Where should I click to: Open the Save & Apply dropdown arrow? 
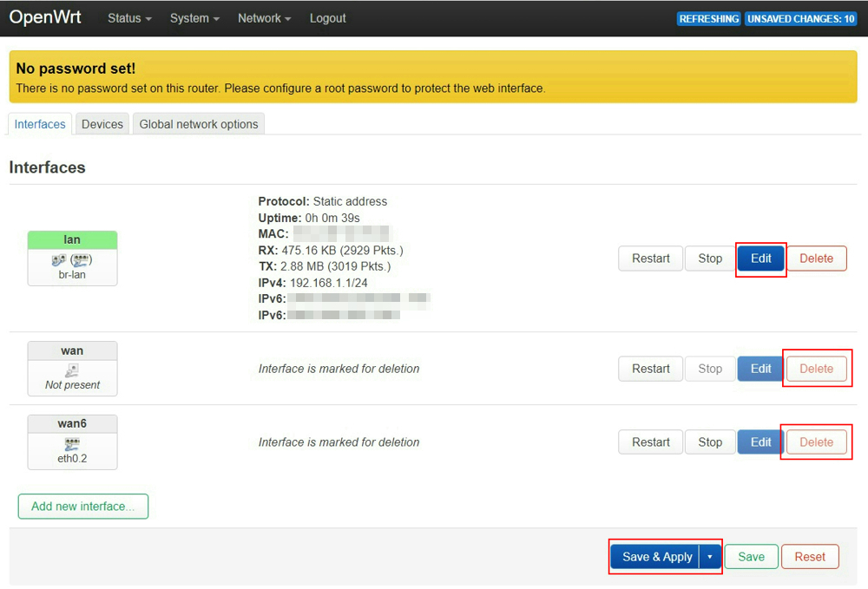pyautogui.click(x=709, y=556)
